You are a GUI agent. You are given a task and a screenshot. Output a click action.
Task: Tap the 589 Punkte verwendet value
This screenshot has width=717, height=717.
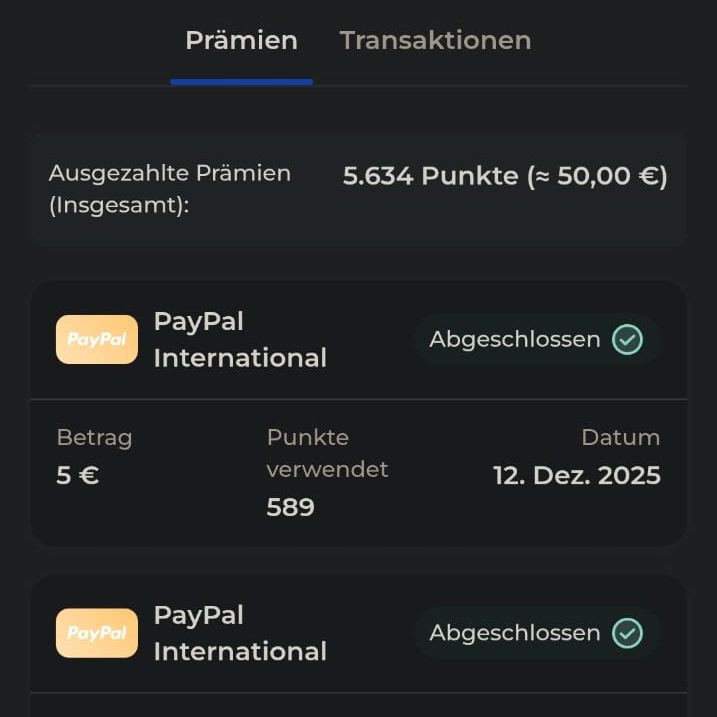point(290,508)
